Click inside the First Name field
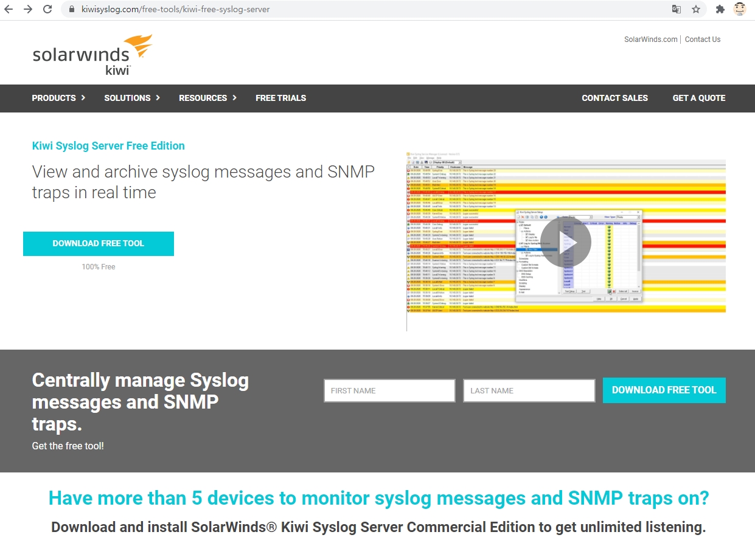 coord(389,391)
